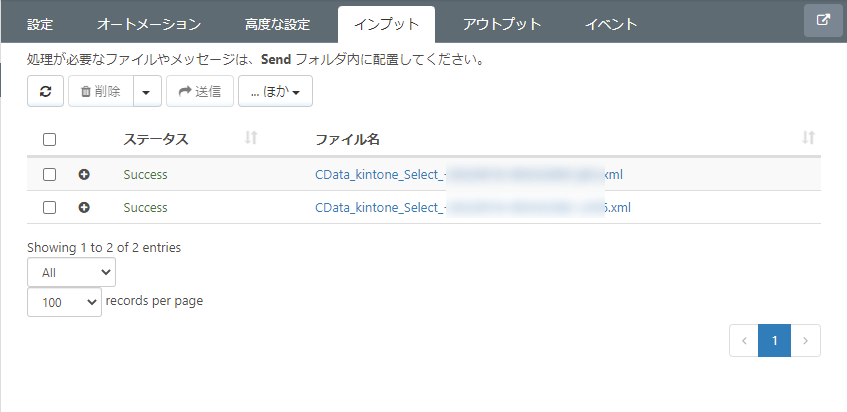847x412 pixels.
Task: Expand first row with plus icon
Action: [x=84, y=174]
